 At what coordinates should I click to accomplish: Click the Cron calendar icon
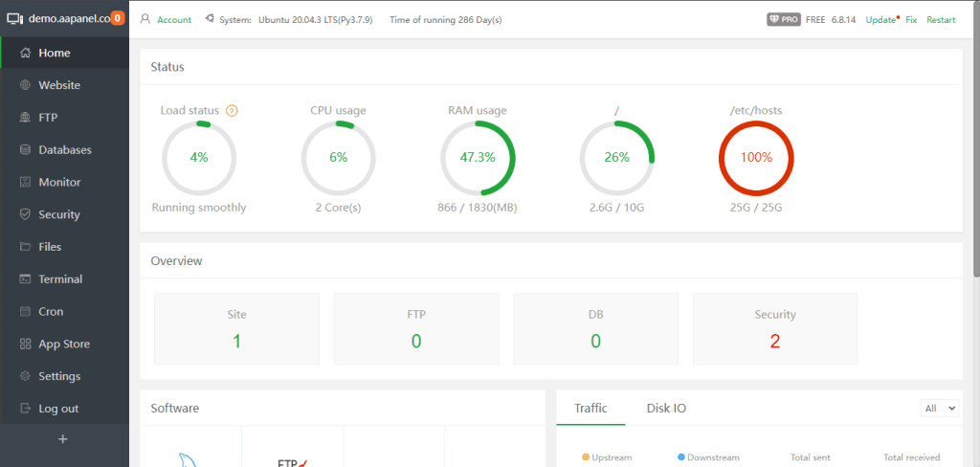[x=25, y=311]
